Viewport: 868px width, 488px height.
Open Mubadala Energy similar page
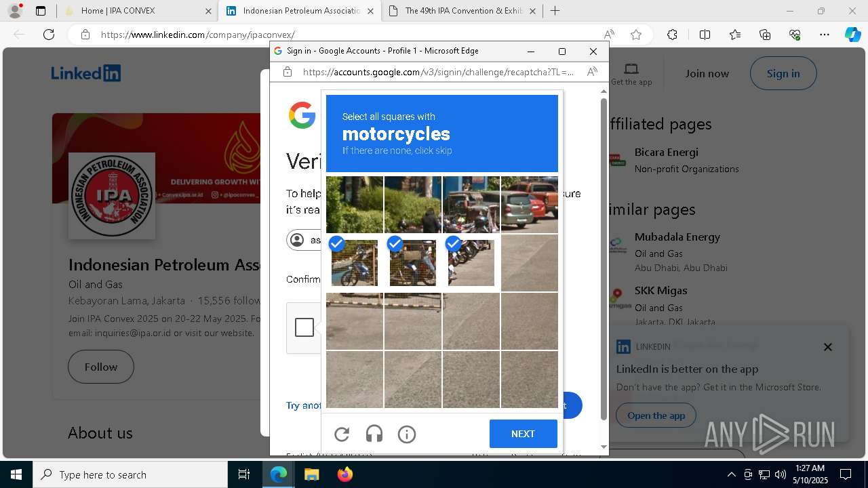click(677, 237)
